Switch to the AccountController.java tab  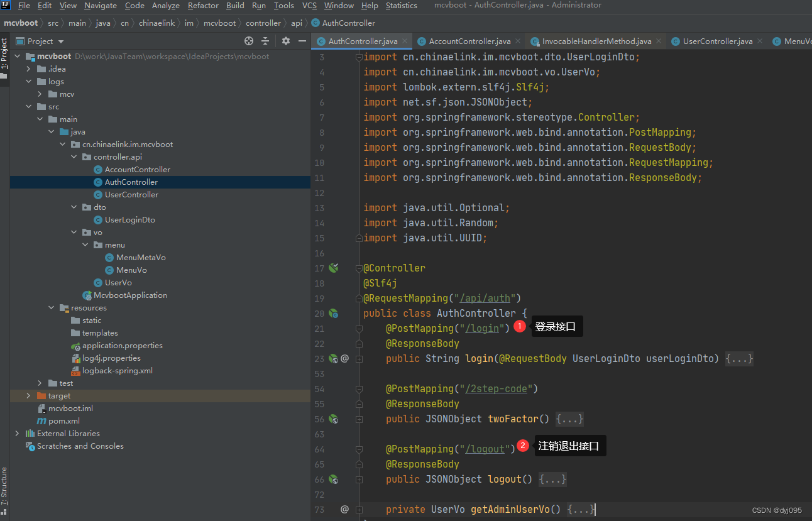469,41
